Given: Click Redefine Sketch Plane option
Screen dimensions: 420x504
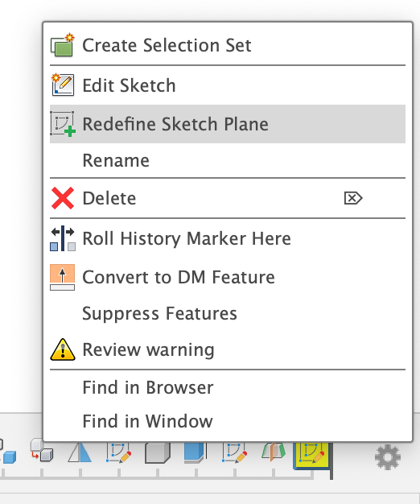Looking at the screenshot, I should 228,124.
